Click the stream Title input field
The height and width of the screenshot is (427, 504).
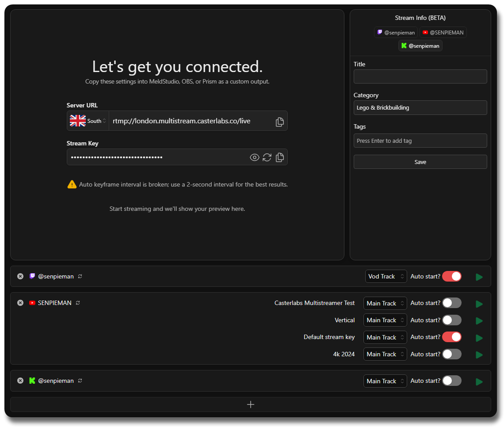point(420,76)
